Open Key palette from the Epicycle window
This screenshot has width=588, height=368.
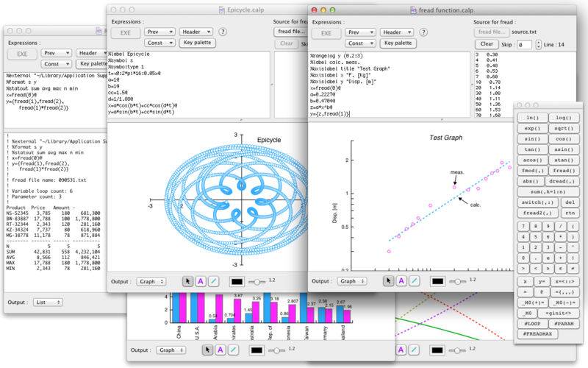(197, 43)
